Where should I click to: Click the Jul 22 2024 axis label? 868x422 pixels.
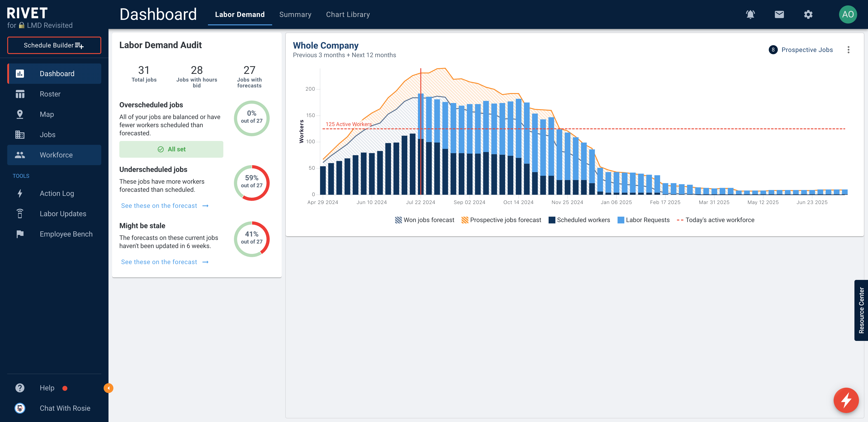click(x=420, y=202)
